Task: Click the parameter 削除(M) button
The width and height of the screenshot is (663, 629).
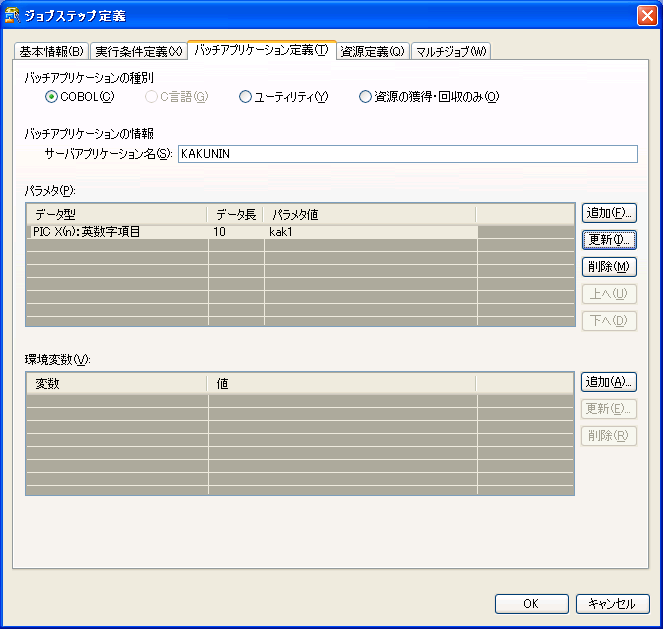Action: (x=609, y=267)
